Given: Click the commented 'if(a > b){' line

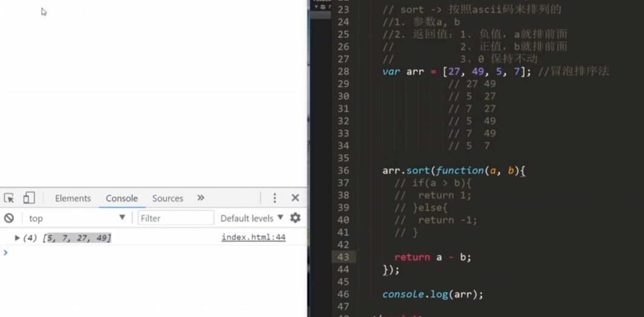Looking at the screenshot, I should click(433, 183).
